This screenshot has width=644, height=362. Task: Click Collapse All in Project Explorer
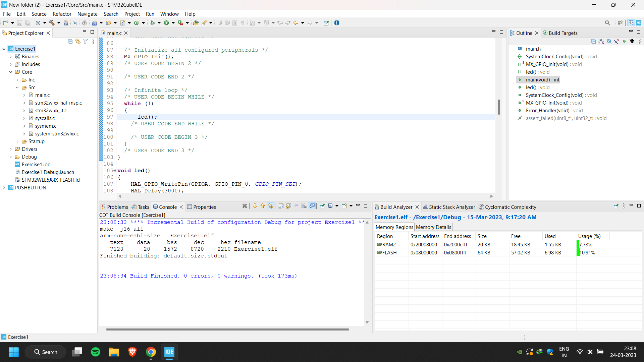pos(70,41)
